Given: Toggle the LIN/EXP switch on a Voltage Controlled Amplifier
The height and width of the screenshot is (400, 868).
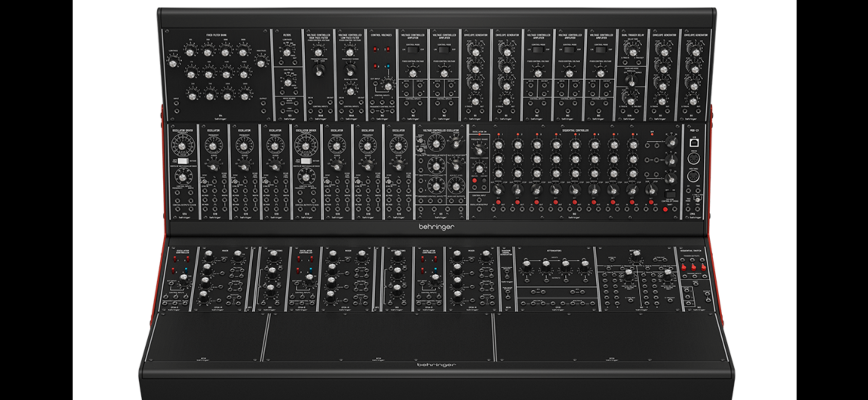Looking at the screenshot, I should click(413, 50).
